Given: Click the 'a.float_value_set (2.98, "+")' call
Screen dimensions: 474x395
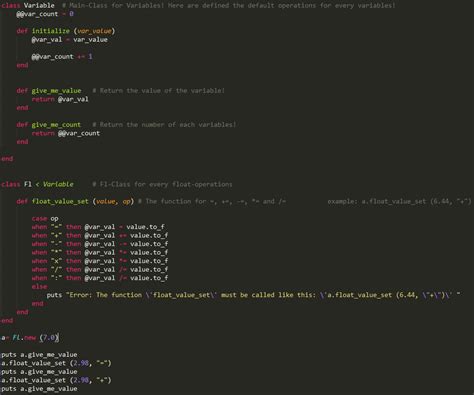Looking at the screenshot, I should click(x=56, y=380).
